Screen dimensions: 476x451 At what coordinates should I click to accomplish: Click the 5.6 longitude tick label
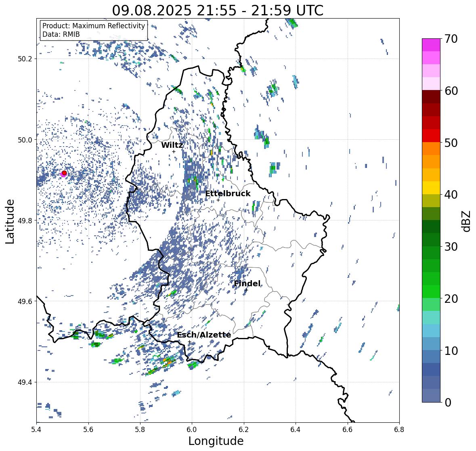click(88, 430)
